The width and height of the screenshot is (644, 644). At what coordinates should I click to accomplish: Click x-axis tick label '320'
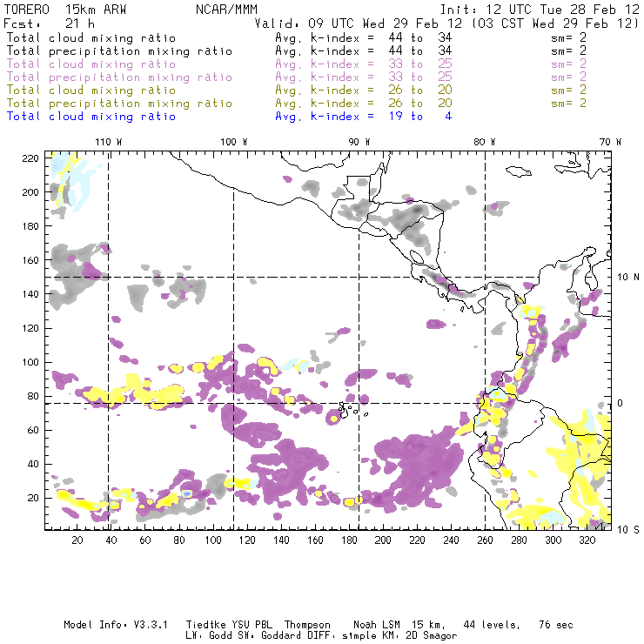click(x=587, y=540)
